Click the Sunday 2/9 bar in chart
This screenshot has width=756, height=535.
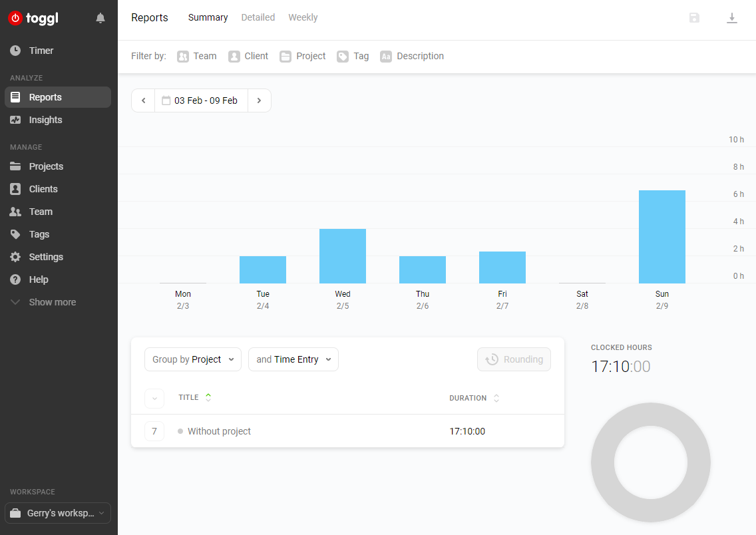[661, 237]
